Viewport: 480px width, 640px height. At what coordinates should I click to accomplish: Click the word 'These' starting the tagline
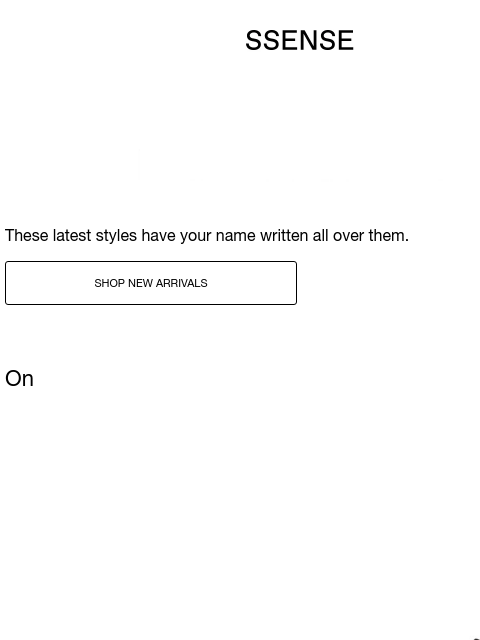27,236
